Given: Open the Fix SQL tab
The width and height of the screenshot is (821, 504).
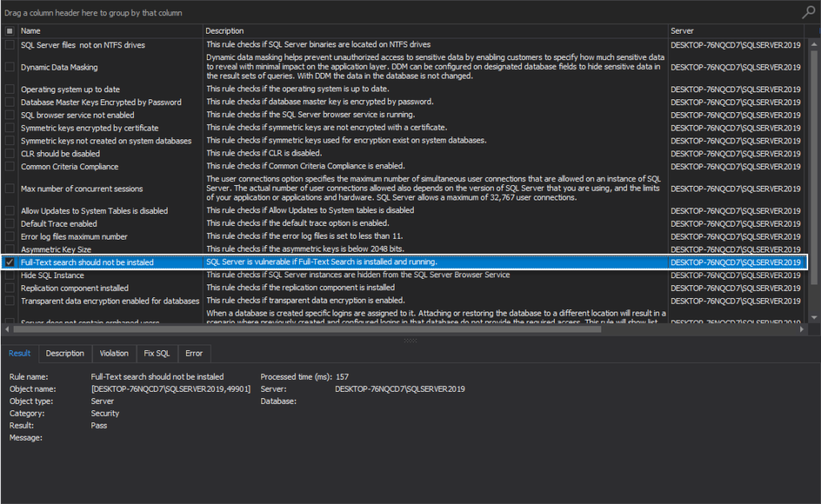Looking at the screenshot, I should pos(156,353).
